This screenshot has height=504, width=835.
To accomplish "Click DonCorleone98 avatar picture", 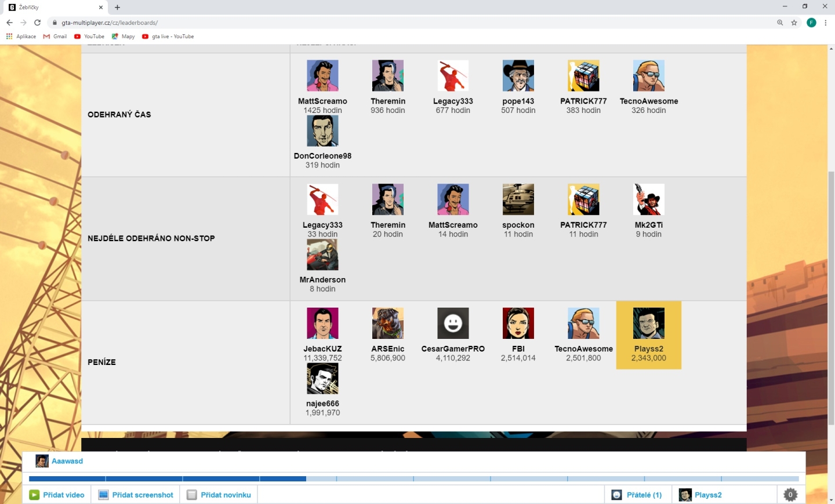I will [x=322, y=130].
